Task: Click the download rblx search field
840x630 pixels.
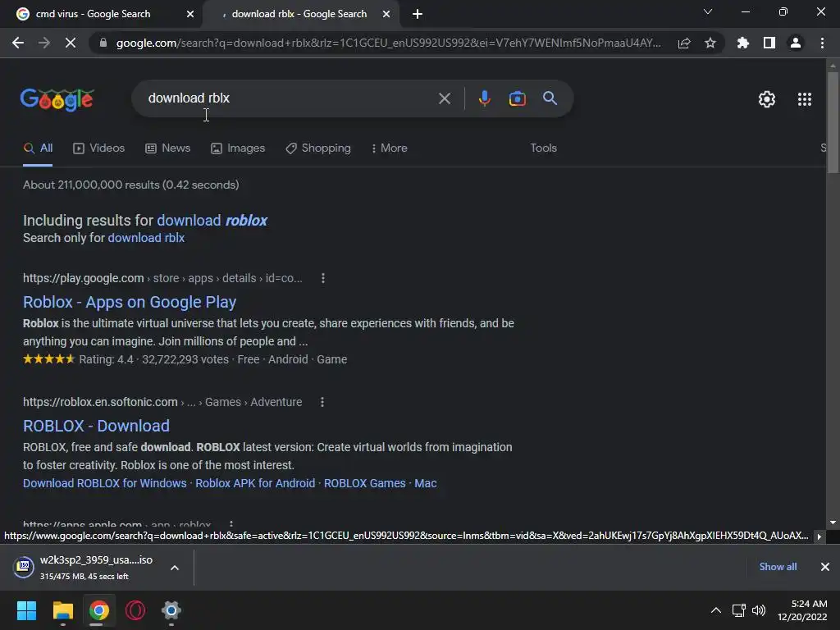Action: [x=290, y=98]
